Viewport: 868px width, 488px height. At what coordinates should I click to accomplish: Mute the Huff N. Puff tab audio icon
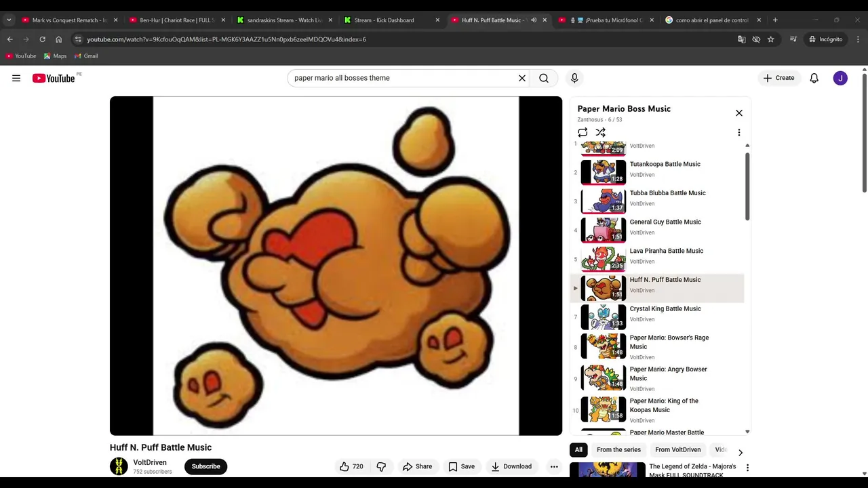coord(534,20)
